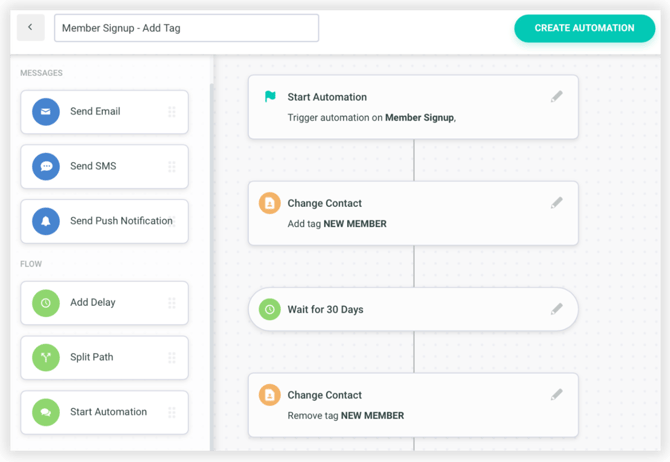Screen dimensions: 670x462
Task: Select the Send SMS chat bubble icon
Action: (x=46, y=167)
